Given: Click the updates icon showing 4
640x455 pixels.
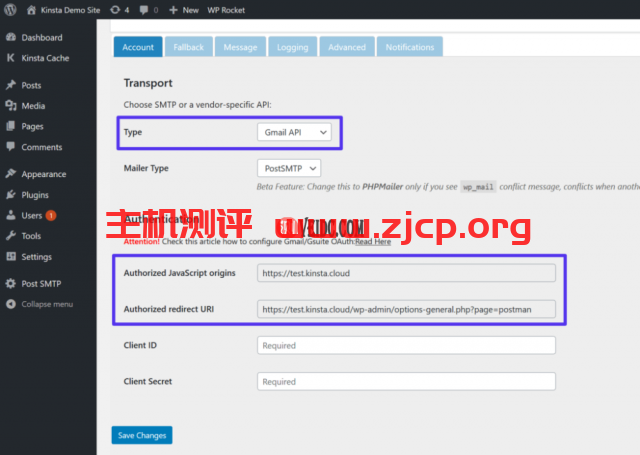Looking at the screenshot, I should [115, 10].
